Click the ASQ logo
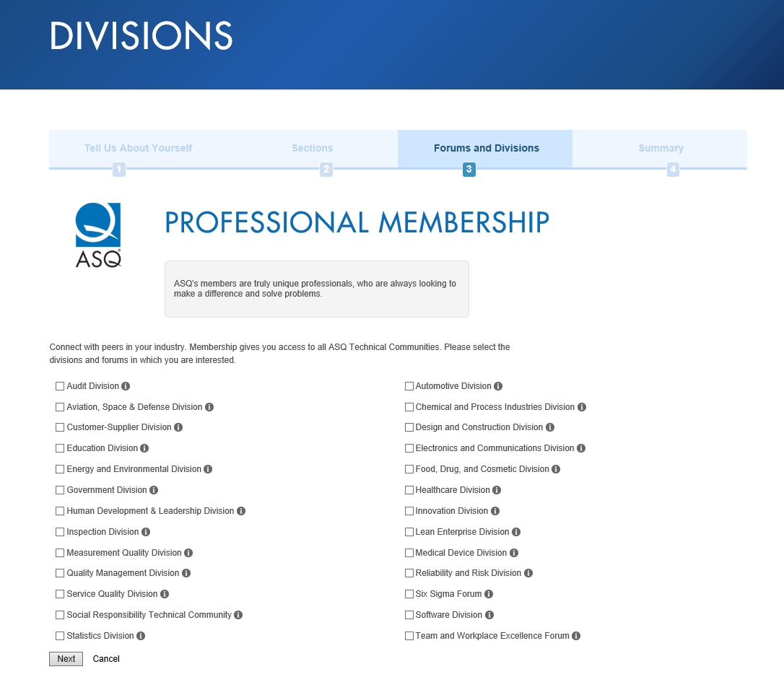This screenshot has width=784, height=677. click(x=98, y=235)
